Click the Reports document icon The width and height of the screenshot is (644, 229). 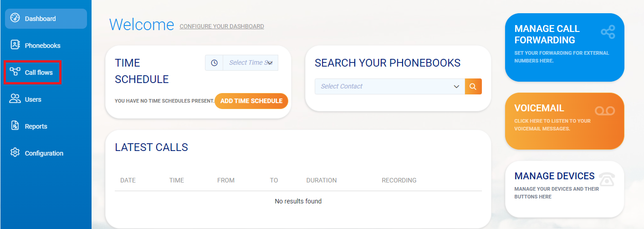point(15,125)
